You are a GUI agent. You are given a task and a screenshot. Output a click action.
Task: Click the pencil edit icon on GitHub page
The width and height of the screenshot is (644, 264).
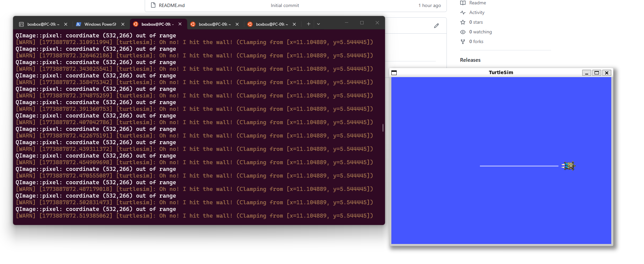point(436,26)
